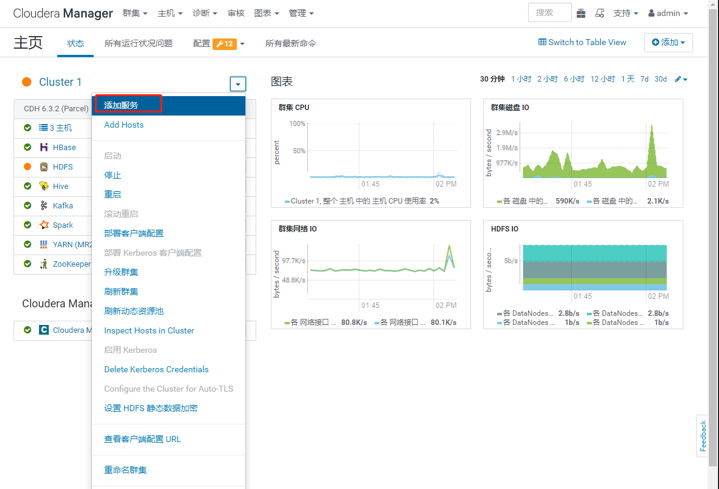The width and height of the screenshot is (719, 489).
Task: Open the admin user menu
Action: pos(668,13)
